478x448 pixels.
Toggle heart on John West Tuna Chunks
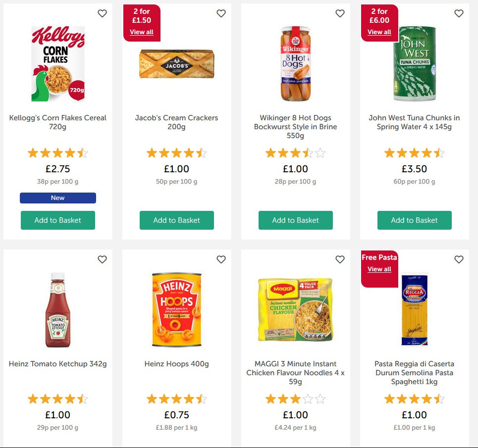(x=459, y=13)
